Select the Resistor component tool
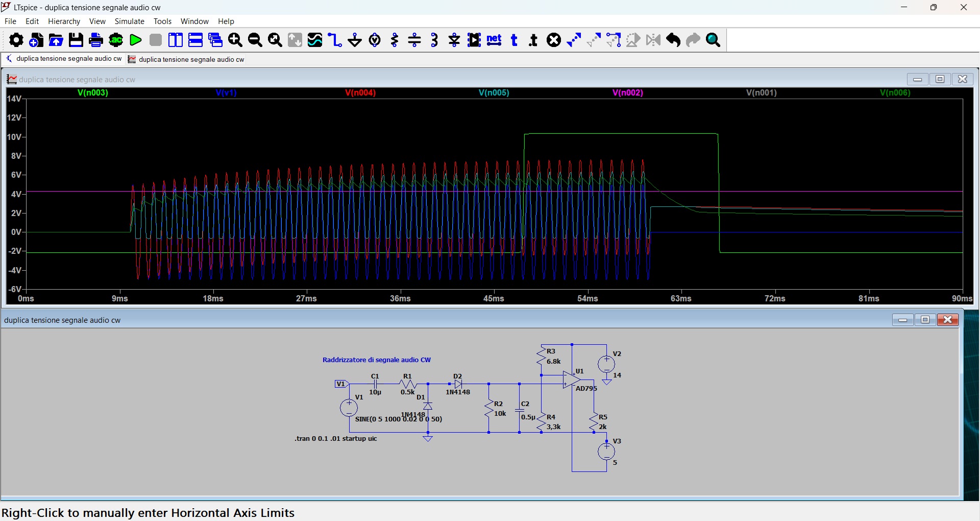Image resolution: width=980 pixels, height=521 pixels. (x=395, y=40)
